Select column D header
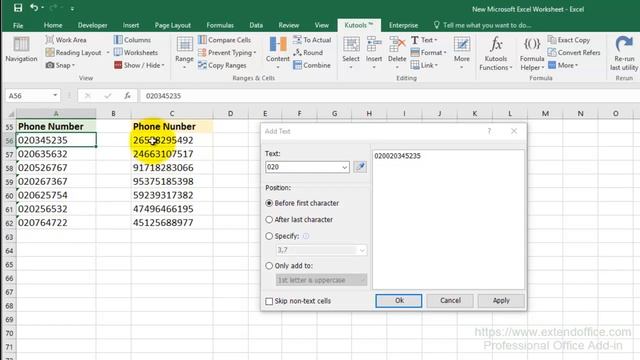Screen dimensions: 640x360 click(230, 113)
